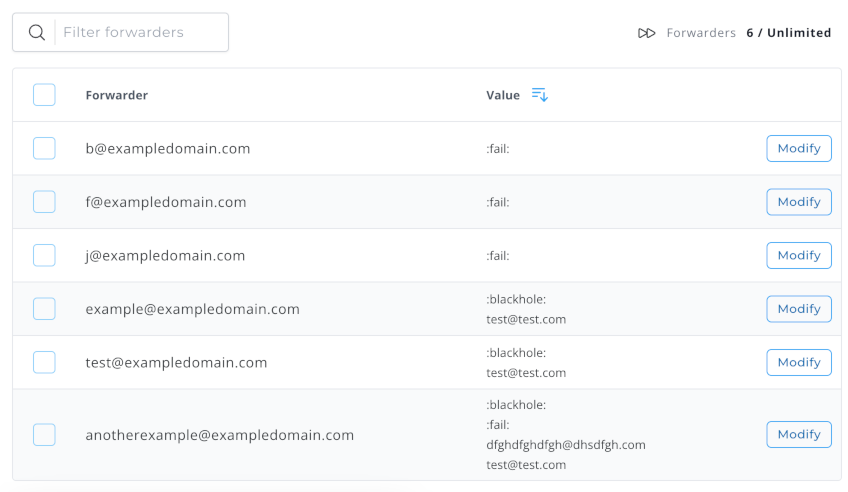848x492 pixels.
Task: Click the Value sort descending icon
Action: 539,95
